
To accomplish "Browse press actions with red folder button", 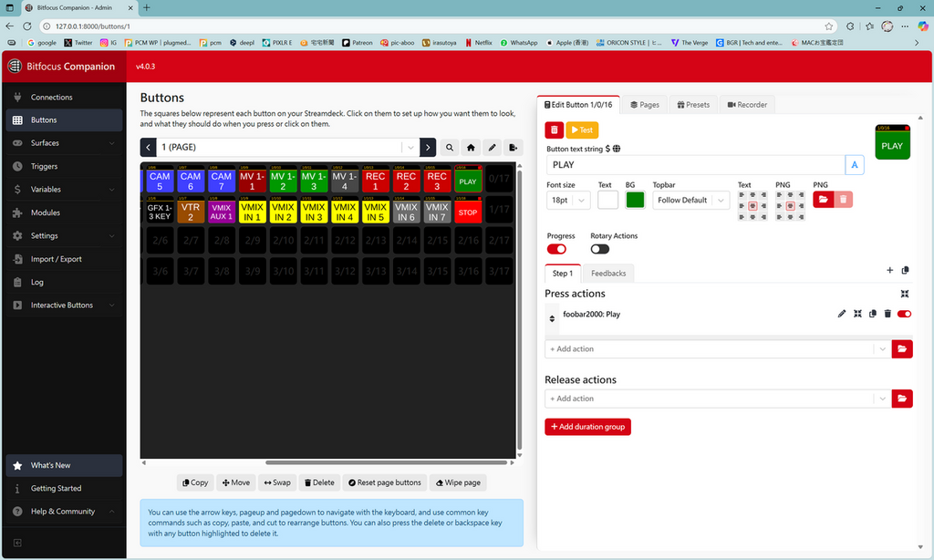I will 902,349.
